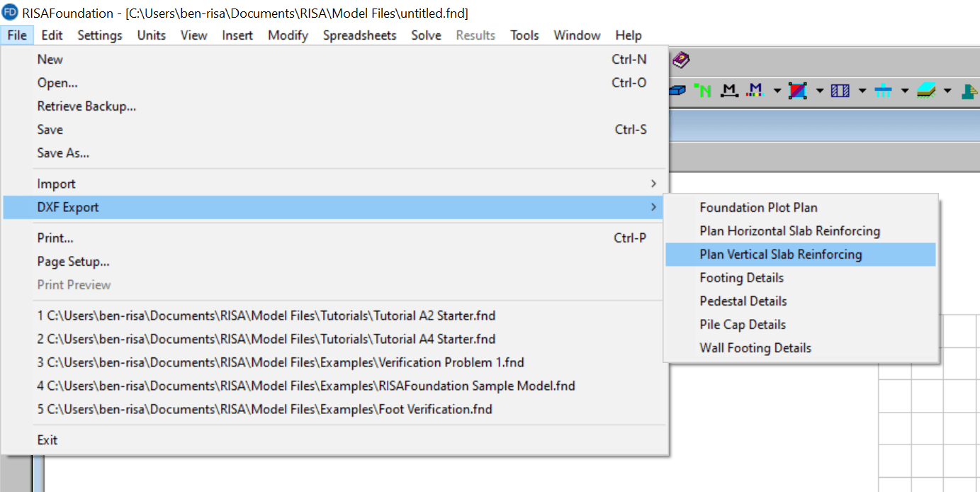The height and width of the screenshot is (492, 980).
Task: Click Save As... in File menu
Action: (x=63, y=153)
